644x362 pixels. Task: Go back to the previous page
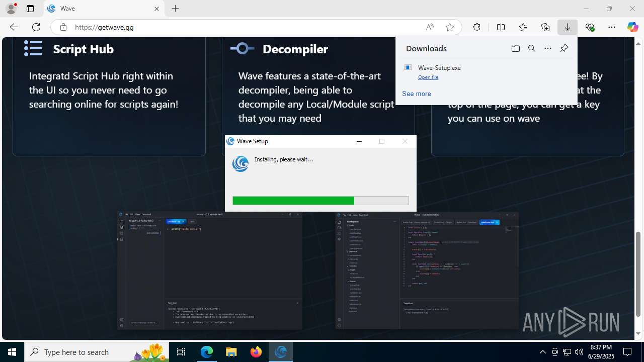(14, 27)
